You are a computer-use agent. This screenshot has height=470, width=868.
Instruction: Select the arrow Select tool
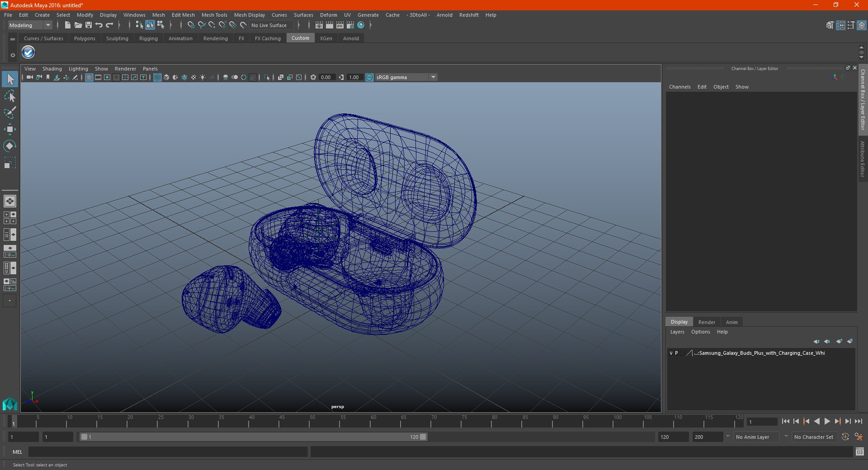(x=10, y=79)
